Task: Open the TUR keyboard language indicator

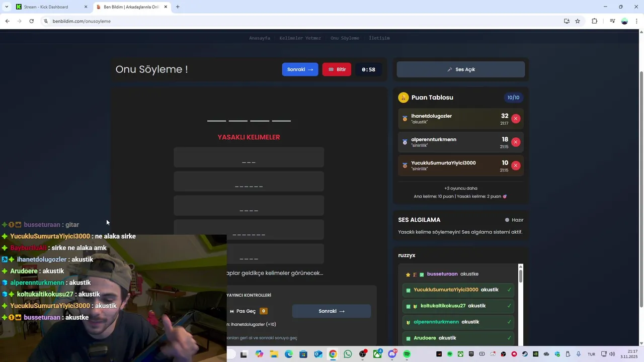Action: point(592,354)
